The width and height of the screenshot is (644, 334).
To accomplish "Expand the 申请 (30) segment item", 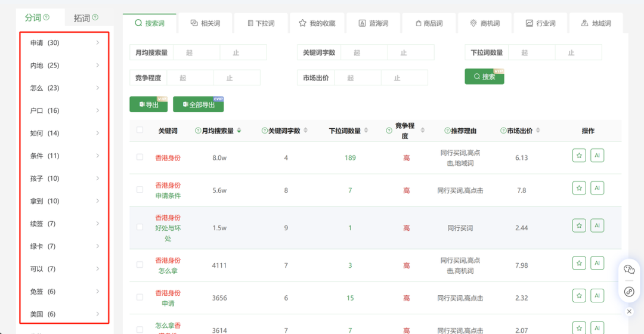I will (64, 43).
